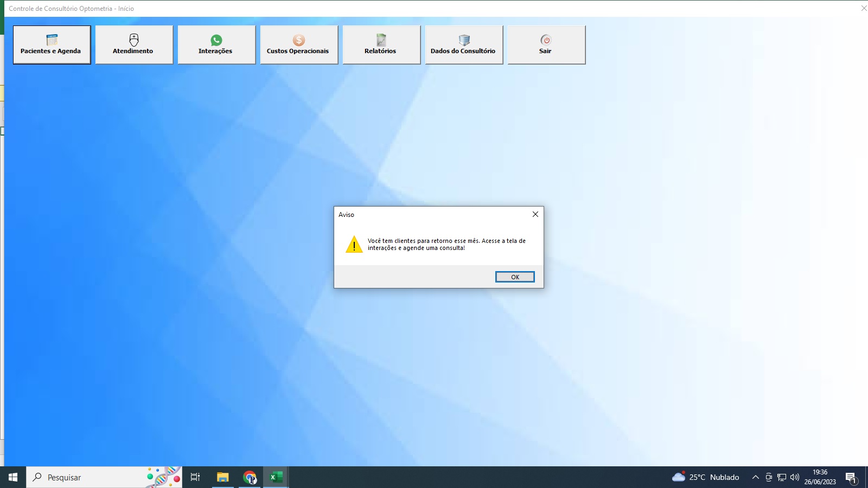Open the notification center icon
This screenshot has height=488, width=868.
coord(851,478)
